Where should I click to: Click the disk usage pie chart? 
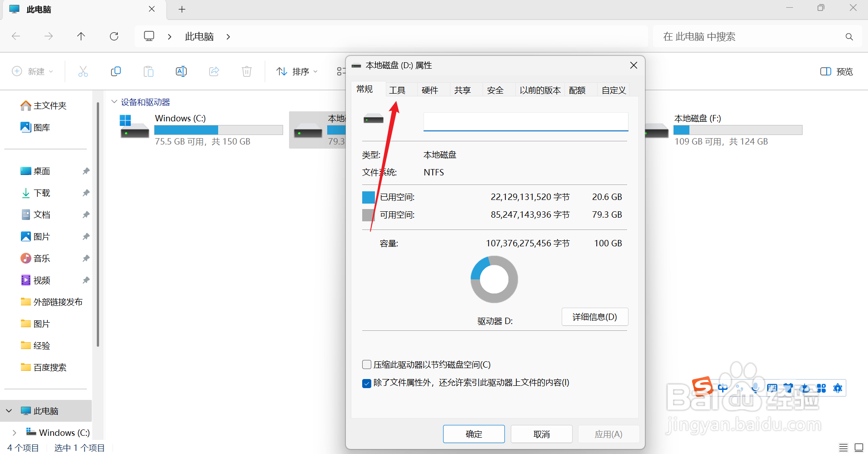(x=494, y=279)
